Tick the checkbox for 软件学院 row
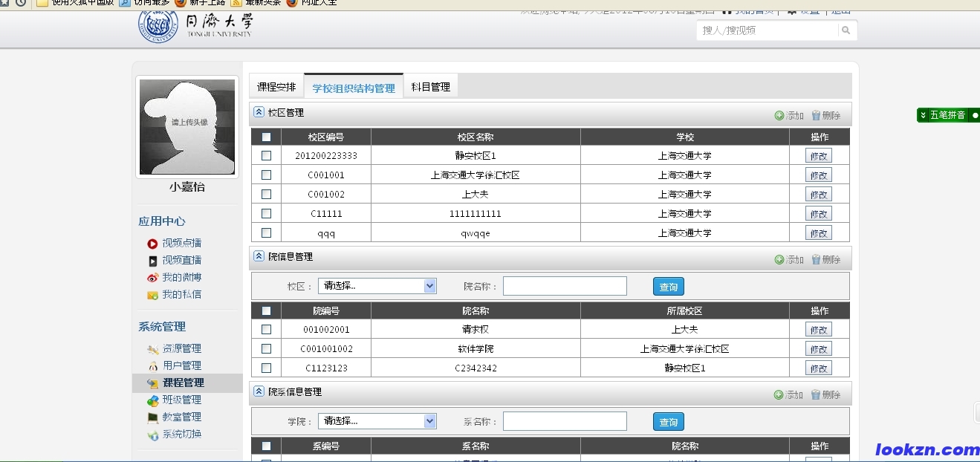 pyautogui.click(x=267, y=349)
